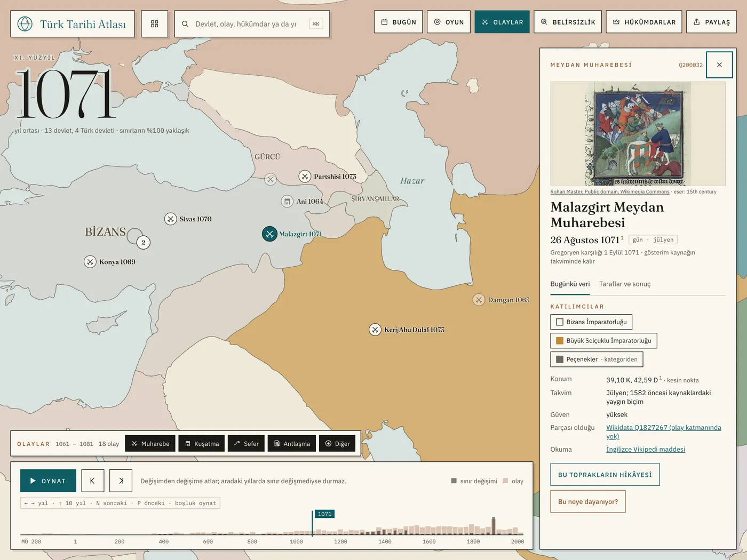Go to today with the Bugün button
This screenshot has height=560, width=747.
click(x=399, y=22)
